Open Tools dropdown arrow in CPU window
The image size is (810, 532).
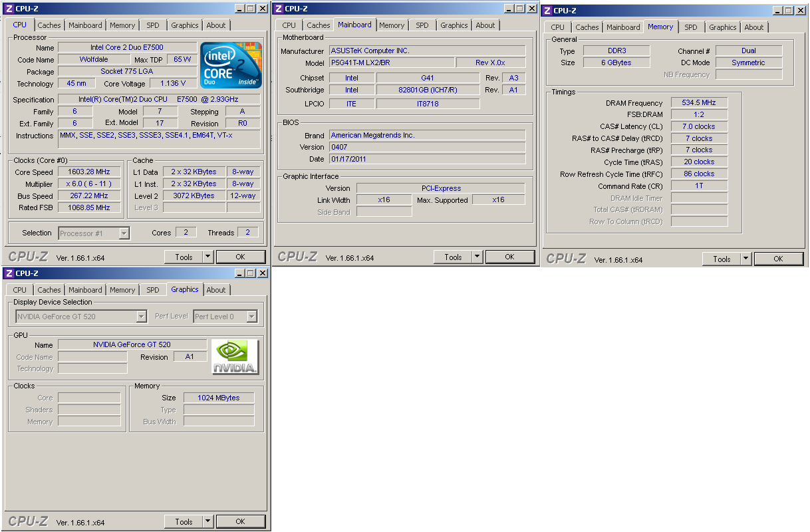207,257
